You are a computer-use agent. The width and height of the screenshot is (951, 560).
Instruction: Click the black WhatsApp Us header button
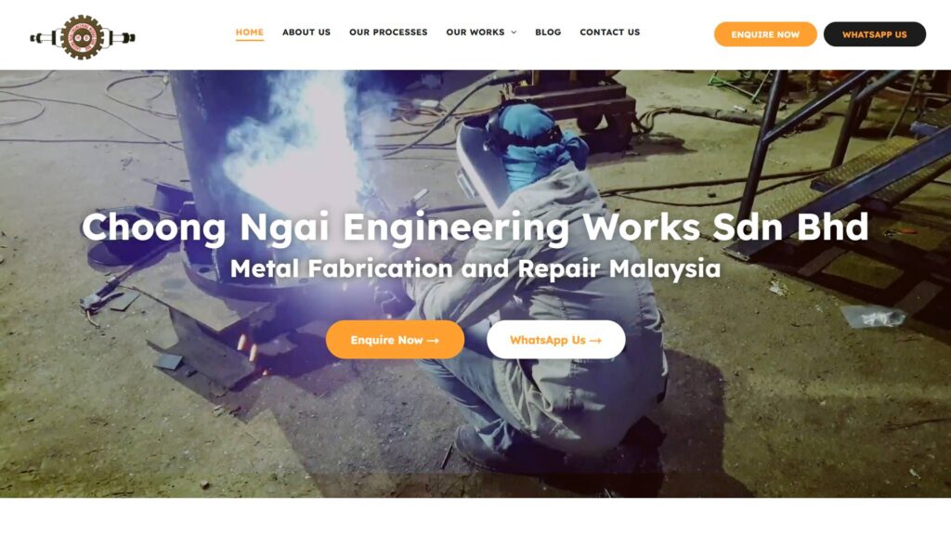[875, 34]
